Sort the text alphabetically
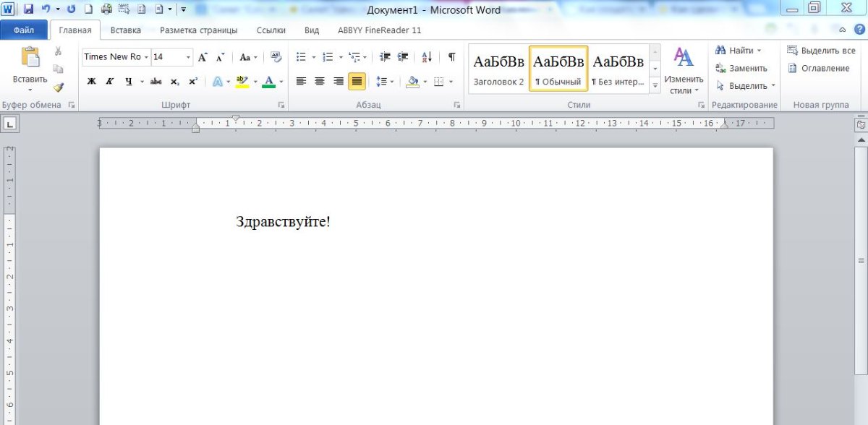868x425 pixels. pyautogui.click(x=427, y=57)
